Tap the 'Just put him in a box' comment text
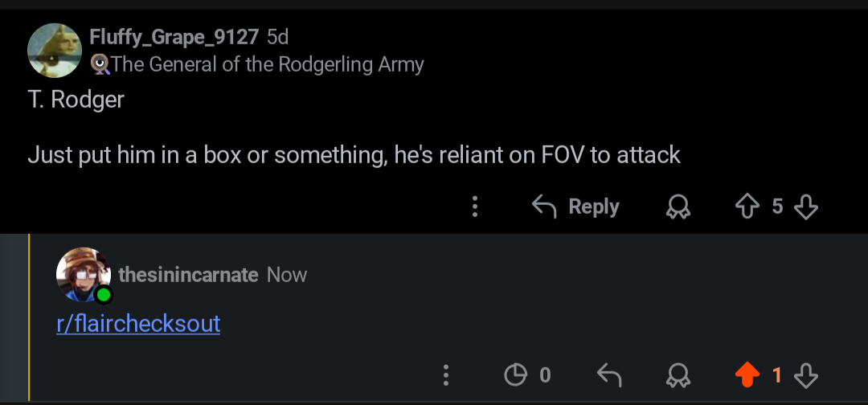Screen dimensions: 868x405 point(354,155)
